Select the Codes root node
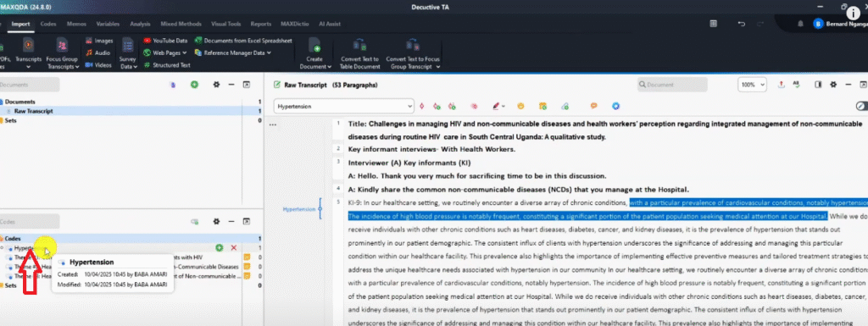The image size is (868, 326). click(12, 239)
